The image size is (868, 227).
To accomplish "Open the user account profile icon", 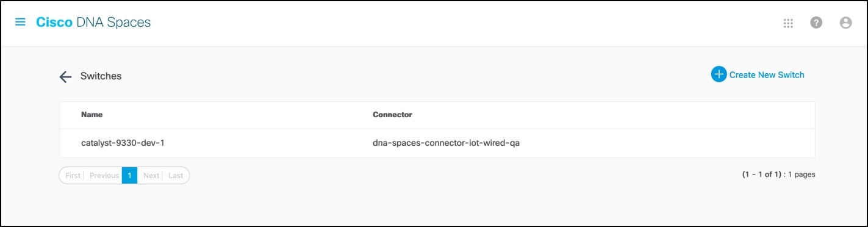I will click(845, 23).
